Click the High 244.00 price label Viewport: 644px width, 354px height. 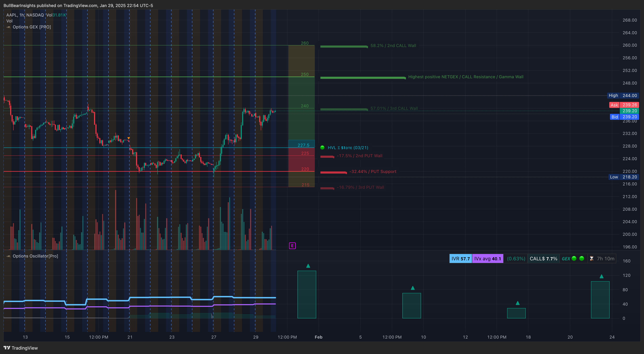point(623,95)
